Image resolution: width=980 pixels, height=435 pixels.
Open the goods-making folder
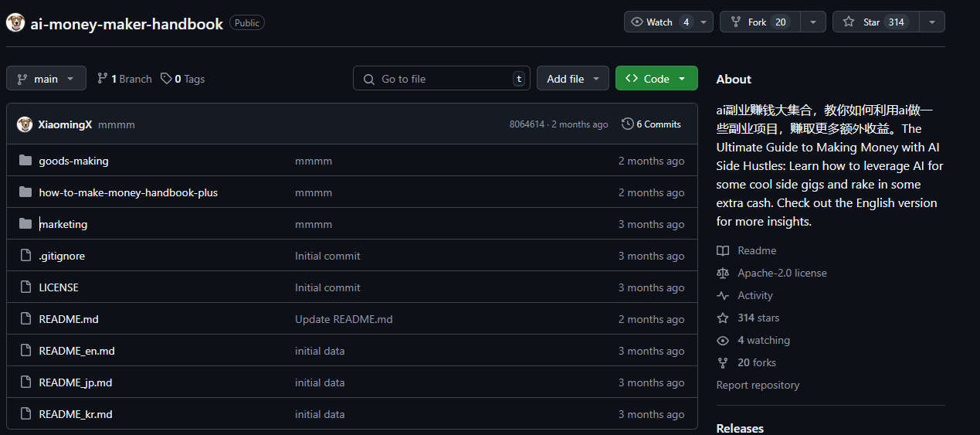pyautogui.click(x=73, y=161)
